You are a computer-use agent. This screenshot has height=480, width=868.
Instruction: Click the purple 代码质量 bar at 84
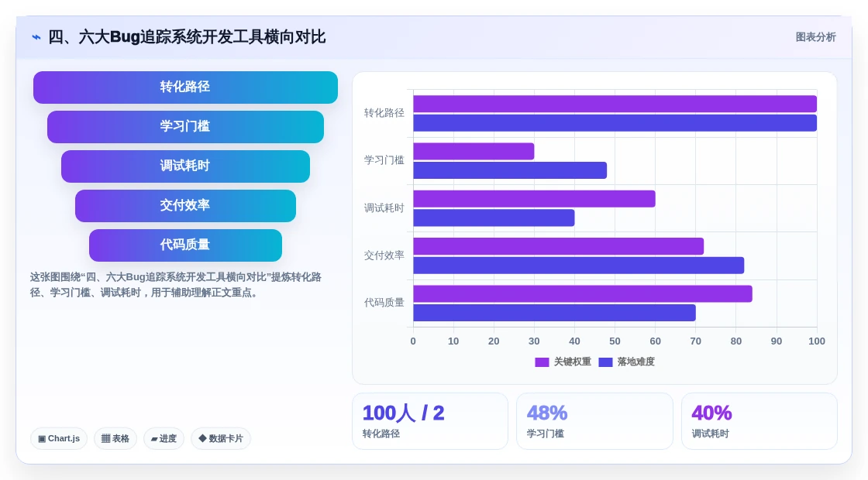click(x=583, y=293)
